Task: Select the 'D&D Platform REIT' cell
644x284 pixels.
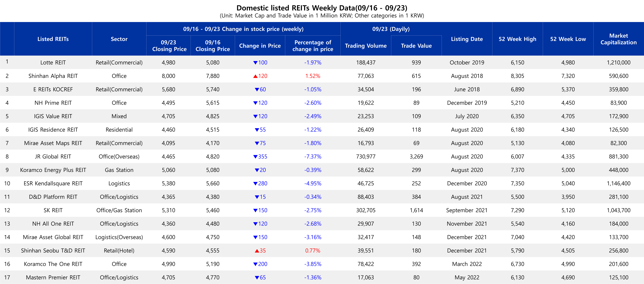Action: (x=53, y=197)
